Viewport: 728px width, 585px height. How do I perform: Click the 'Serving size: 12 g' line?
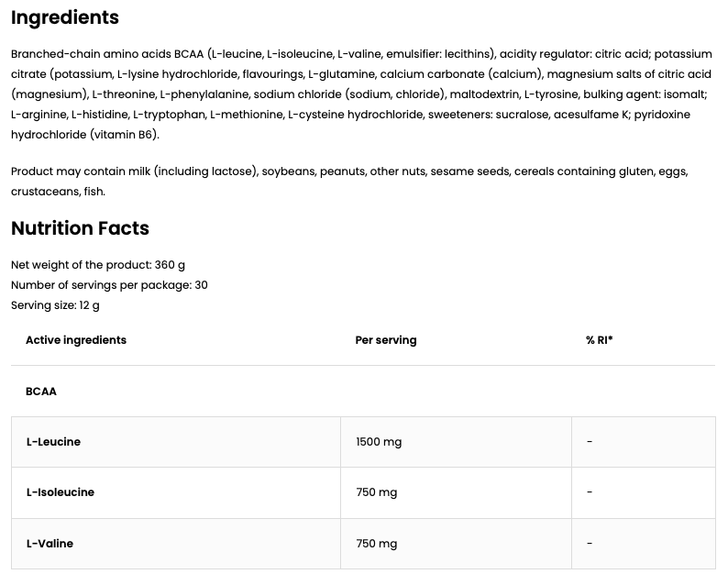(55, 305)
